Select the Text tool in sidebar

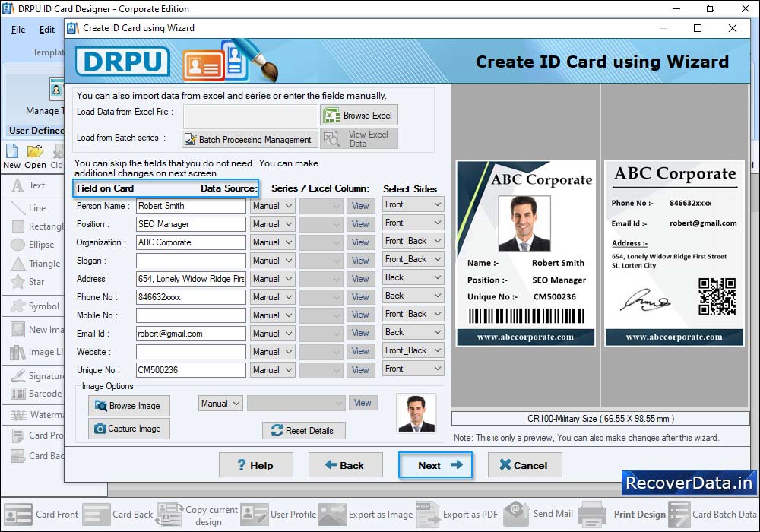coord(29,185)
